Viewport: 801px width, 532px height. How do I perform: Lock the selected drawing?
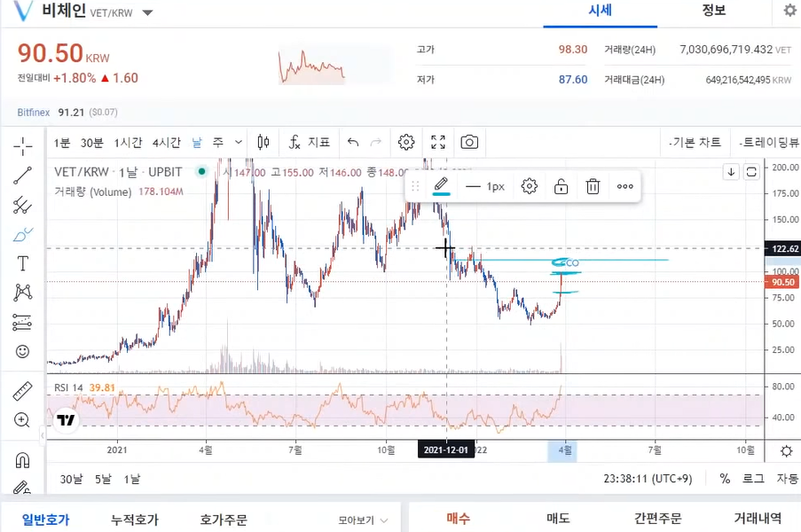561,186
